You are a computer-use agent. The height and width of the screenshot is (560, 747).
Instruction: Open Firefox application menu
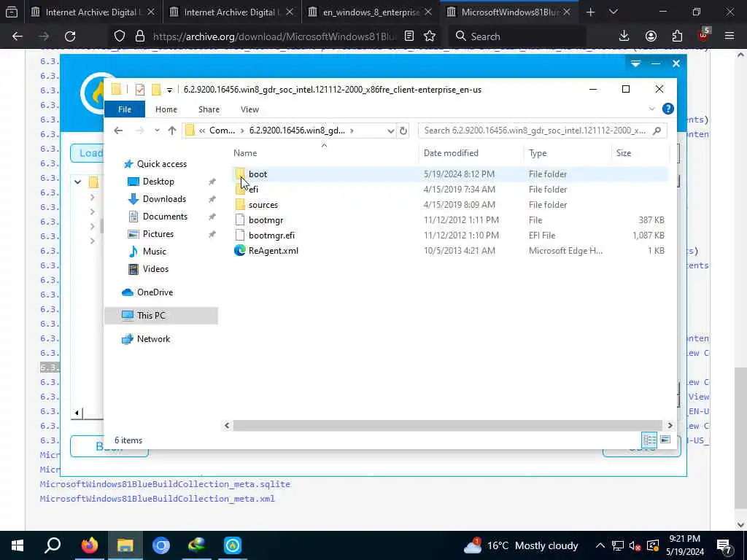coord(729,36)
